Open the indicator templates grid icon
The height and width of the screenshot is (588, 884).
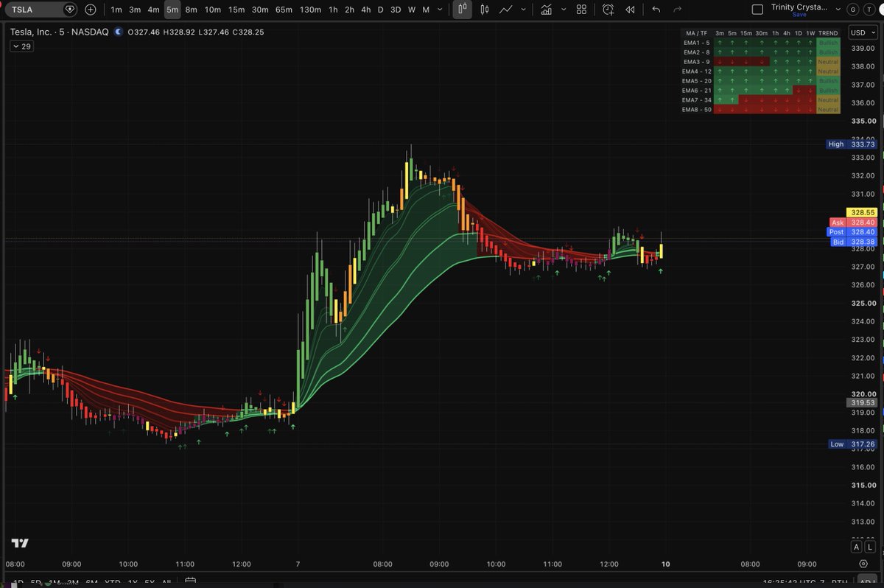pos(581,10)
